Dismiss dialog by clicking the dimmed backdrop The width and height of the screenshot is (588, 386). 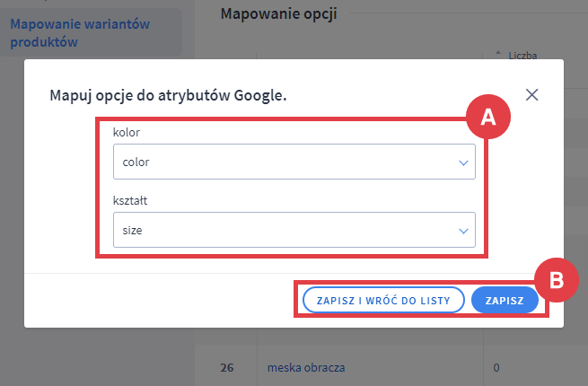90,224
